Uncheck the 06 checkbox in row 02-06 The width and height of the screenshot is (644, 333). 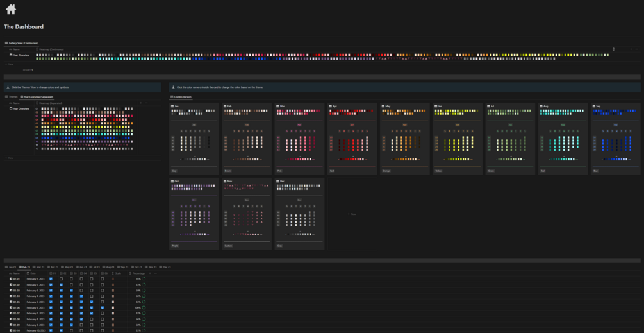coord(103,307)
